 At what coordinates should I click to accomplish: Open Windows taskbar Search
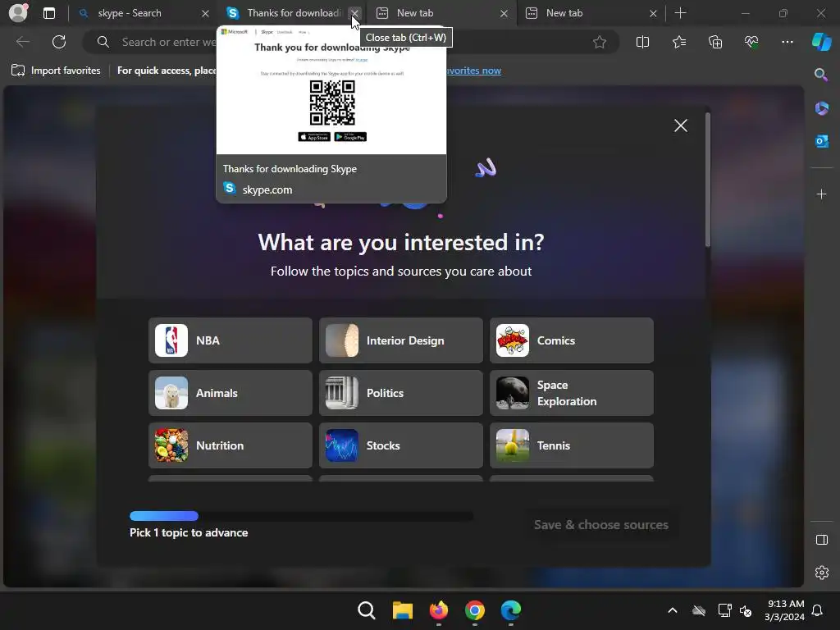[x=367, y=610]
